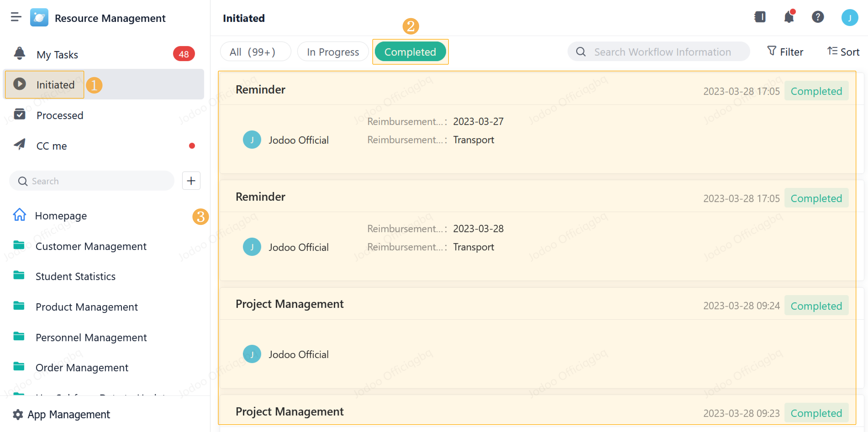Click the sidebar Search field
868x432 pixels.
[x=92, y=181]
